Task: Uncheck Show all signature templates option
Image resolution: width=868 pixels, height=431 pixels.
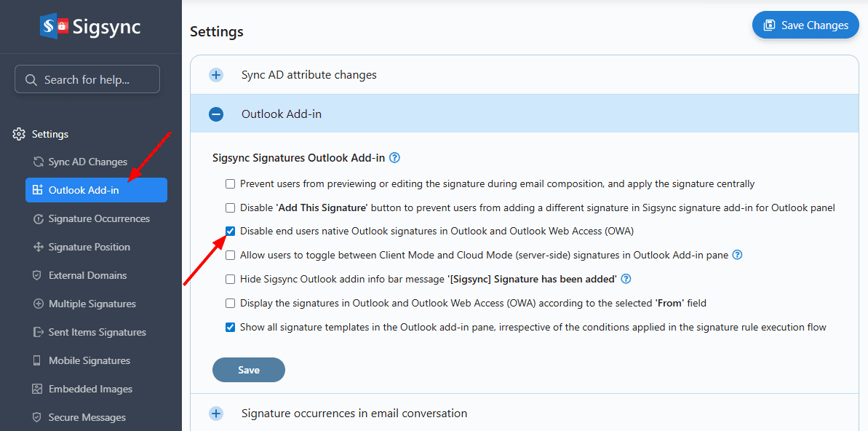Action: tap(230, 327)
